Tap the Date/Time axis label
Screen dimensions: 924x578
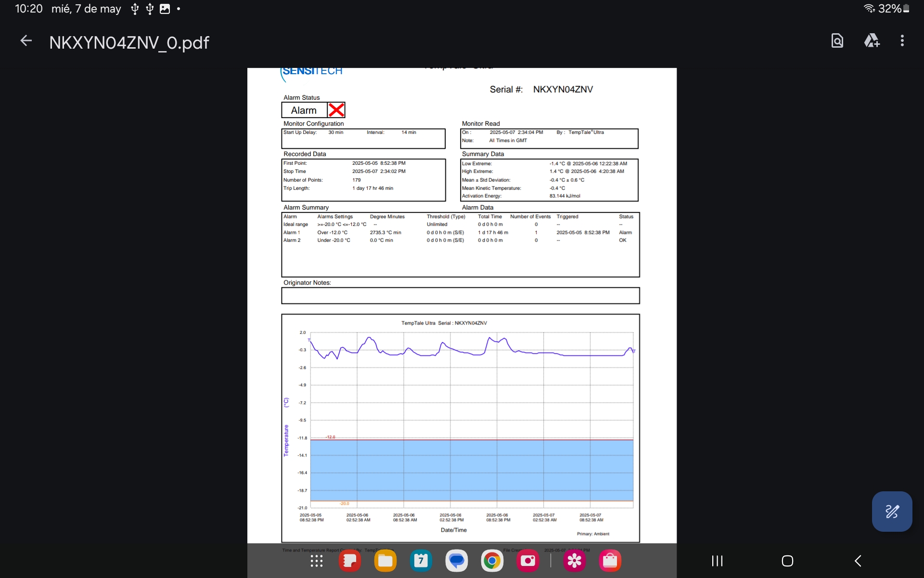[453, 530]
